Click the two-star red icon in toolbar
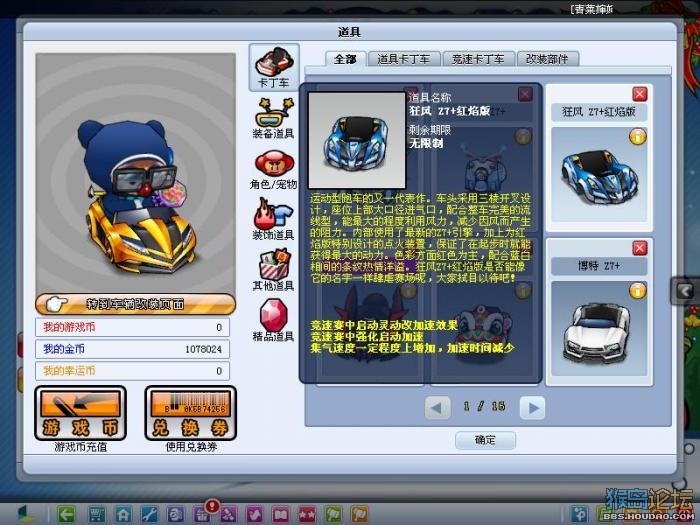Image resolution: width=700 pixels, height=525 pixels. click(307, 514)
